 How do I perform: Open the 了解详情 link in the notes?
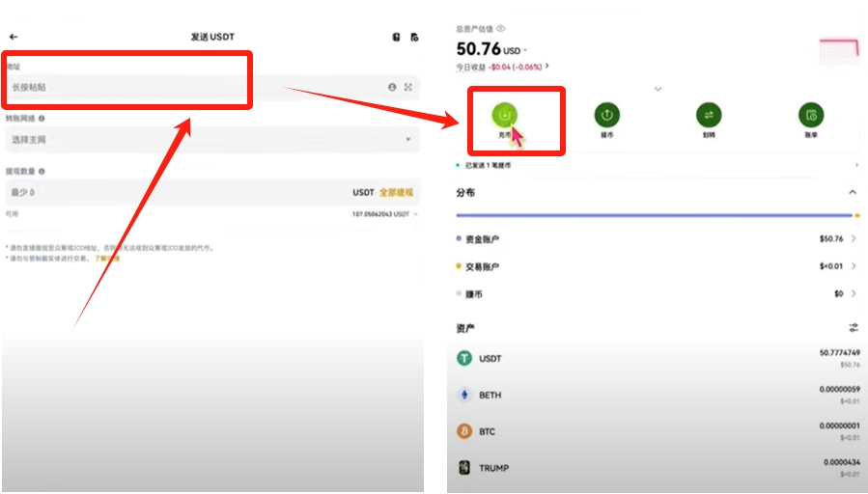[x=107, y=259]
